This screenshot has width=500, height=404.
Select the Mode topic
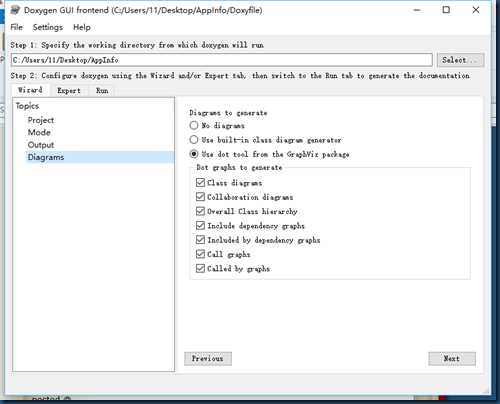[39, 132]
